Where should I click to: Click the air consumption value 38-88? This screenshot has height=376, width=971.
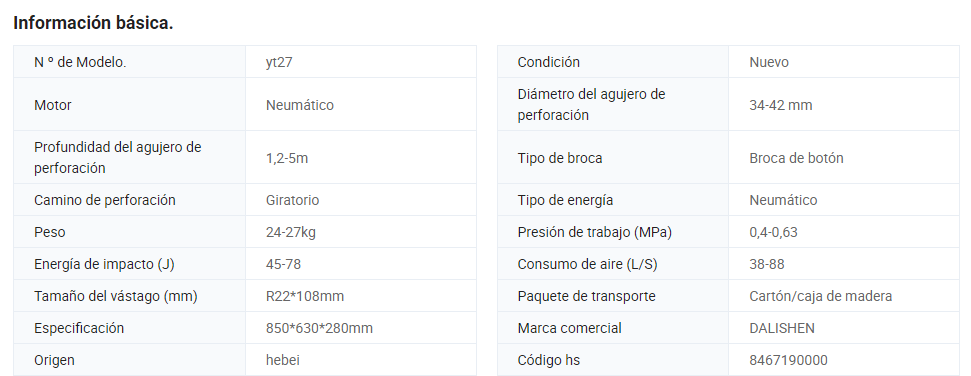pos(767,264)
